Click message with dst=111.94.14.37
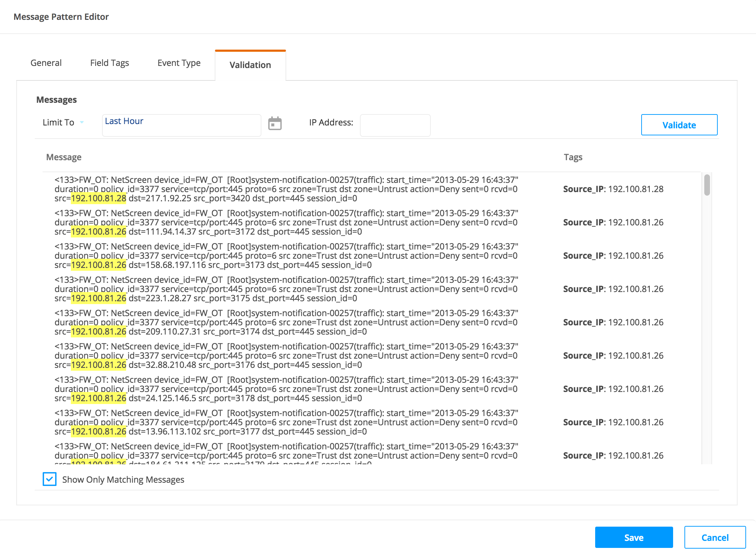The image size is (756, 555). 286,223
